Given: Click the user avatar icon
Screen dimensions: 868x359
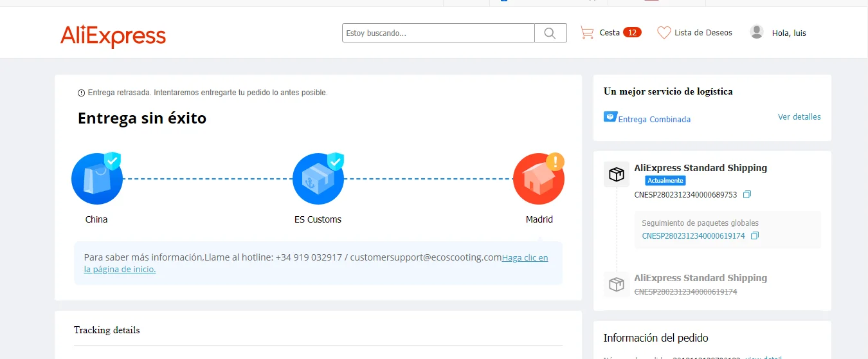Looking at the screenshot, I should click(757, 32).
